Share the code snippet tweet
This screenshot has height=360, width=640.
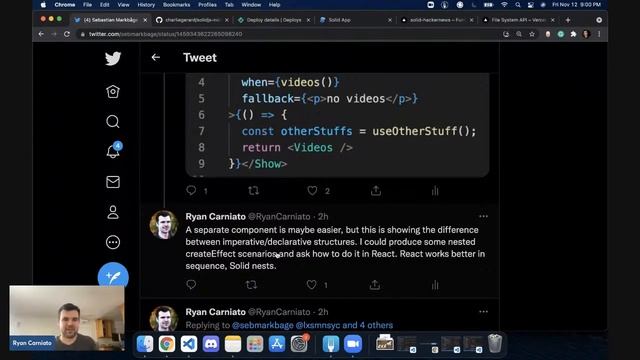point(376,191)
